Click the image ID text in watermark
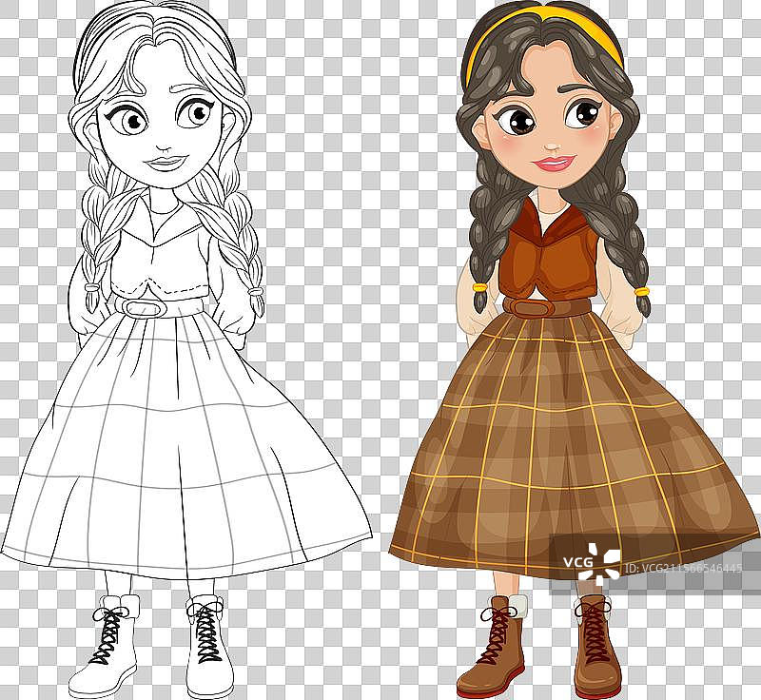 point(681,568)
